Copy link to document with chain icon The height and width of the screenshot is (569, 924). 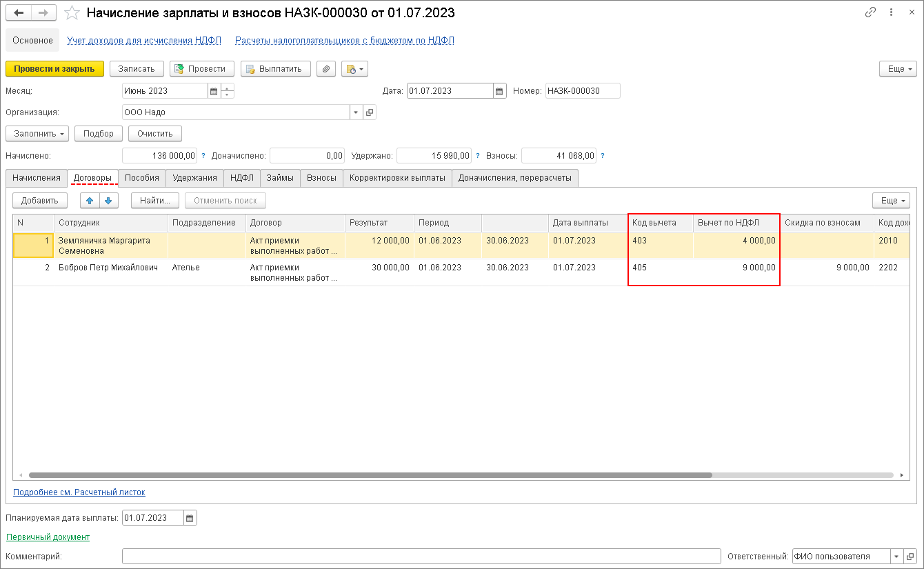point(871,12)
